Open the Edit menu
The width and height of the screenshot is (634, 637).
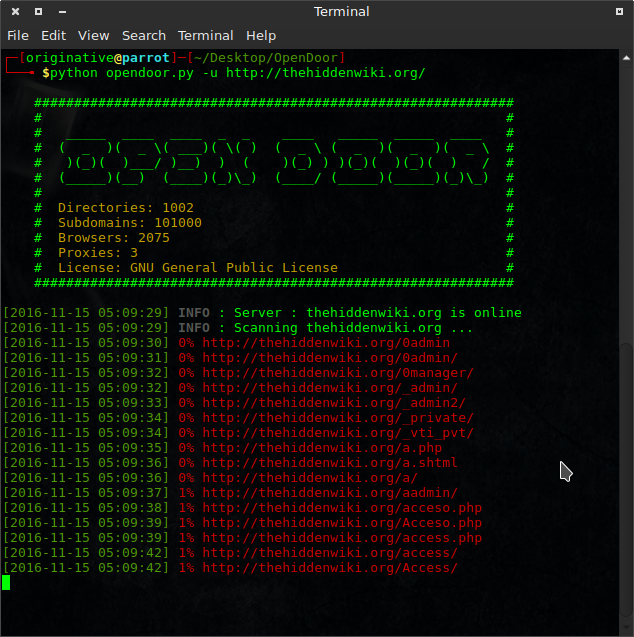pyautogui.click(x=53, y=35)
